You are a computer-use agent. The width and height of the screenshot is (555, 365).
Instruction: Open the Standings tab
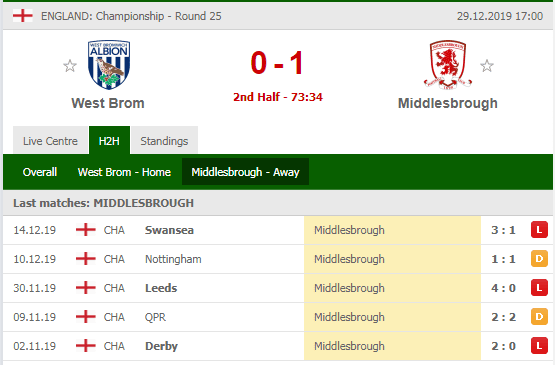point(164,141)
